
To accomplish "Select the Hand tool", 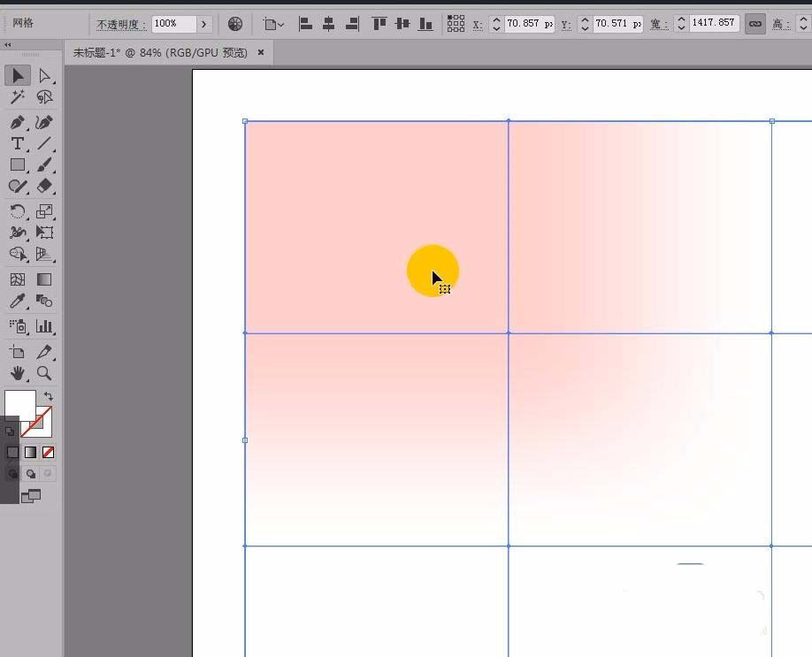I will tap(18, 373).
